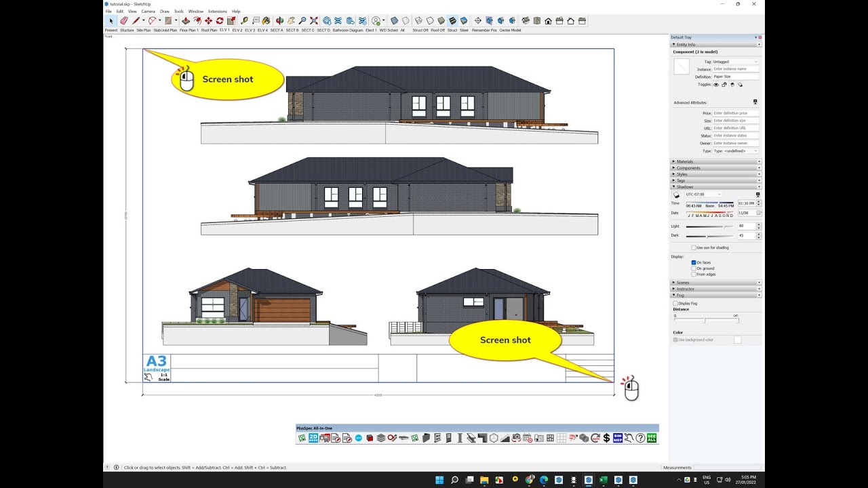Image resolution: width=868 pixels, height=488 pixels.
Task: Click the instructor icon in the status bar
Action: (116, 467)
